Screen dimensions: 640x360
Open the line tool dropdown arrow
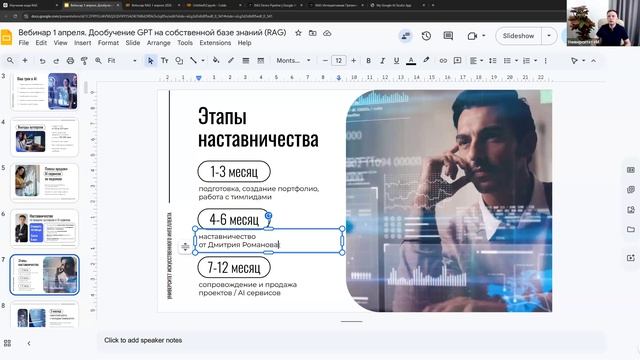click(x=202, y=60)
